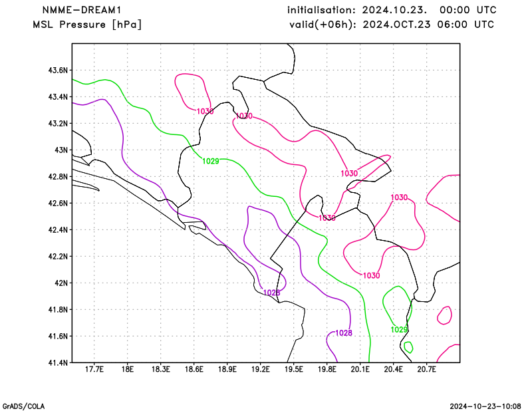
Task: Click the purple 1028 contour label near 41.6N
Action: pyautogui.click(x=344, y=333)
